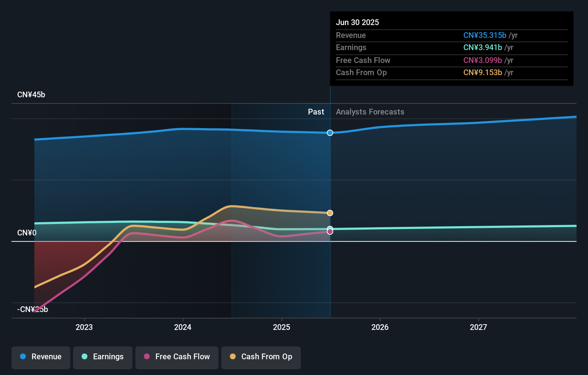The width and height of the screenshot is (588, 375).
Task: Click the CN¥0 y-axis label
Action: coord(27,233)
